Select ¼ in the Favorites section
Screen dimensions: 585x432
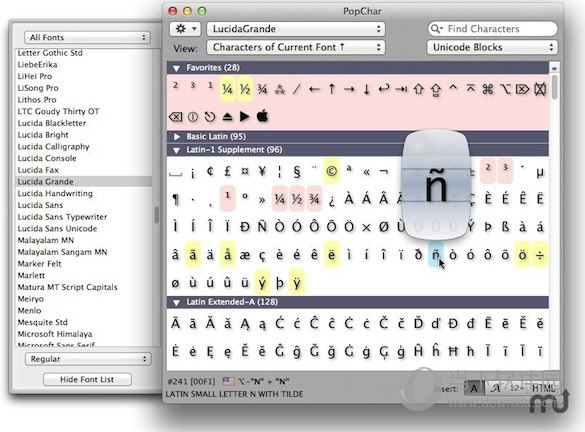227,89
